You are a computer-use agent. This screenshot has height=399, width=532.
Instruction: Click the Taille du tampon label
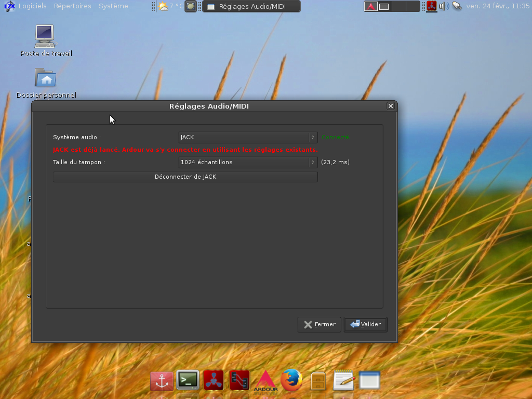(79, 162)
